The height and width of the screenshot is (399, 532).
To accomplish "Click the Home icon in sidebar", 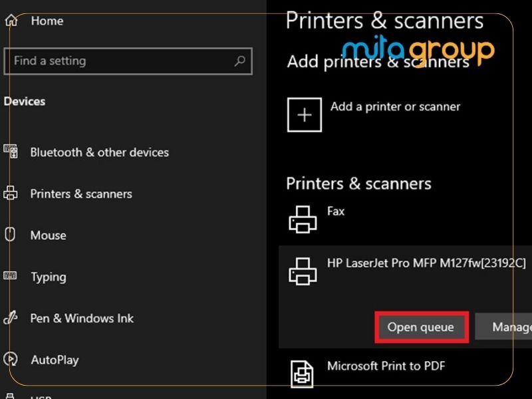I will 11,21.
